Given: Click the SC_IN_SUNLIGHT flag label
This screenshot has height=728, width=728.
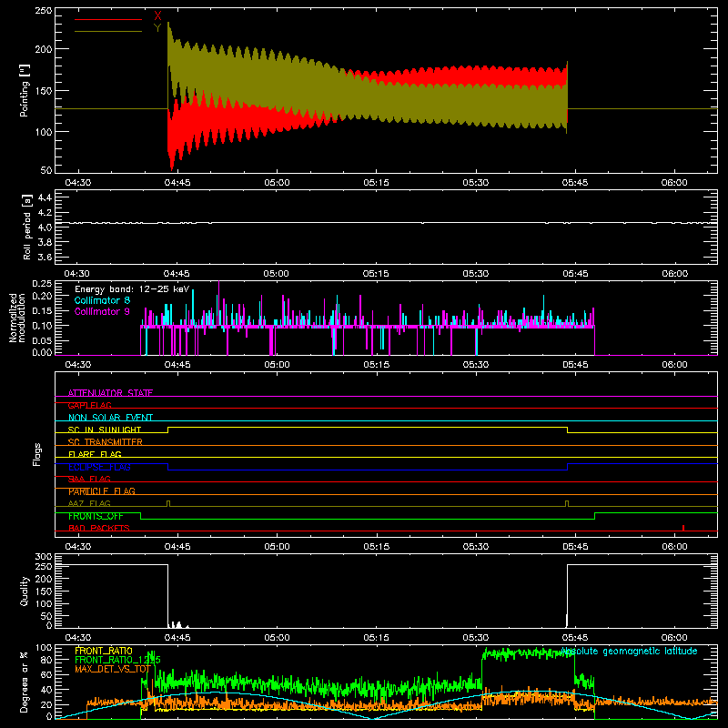Looking at the screenshot, I should 105,430.
